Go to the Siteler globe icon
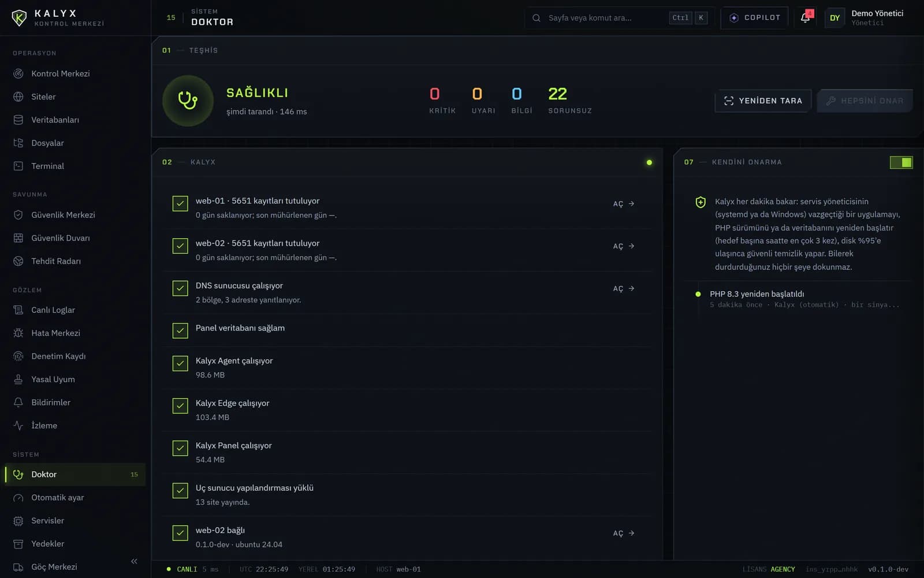Image resolution: width=924 pixels, height=578 pixels. 18,97
